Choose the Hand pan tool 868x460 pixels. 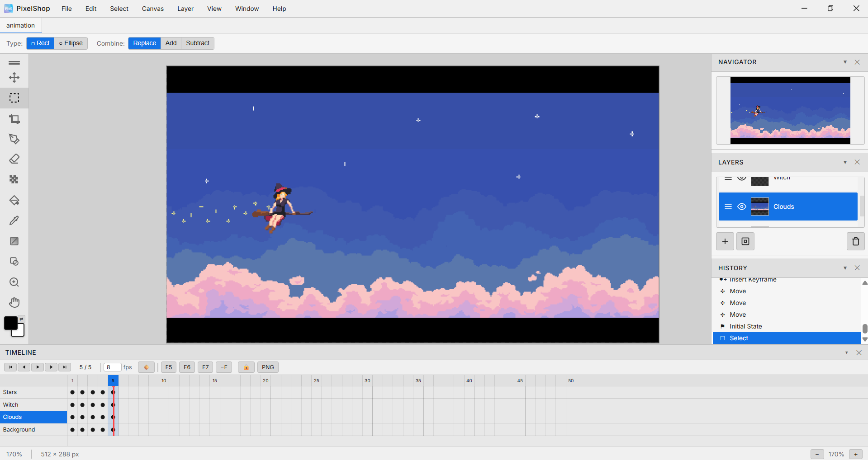pyautogui.click(x=14, y=302)
